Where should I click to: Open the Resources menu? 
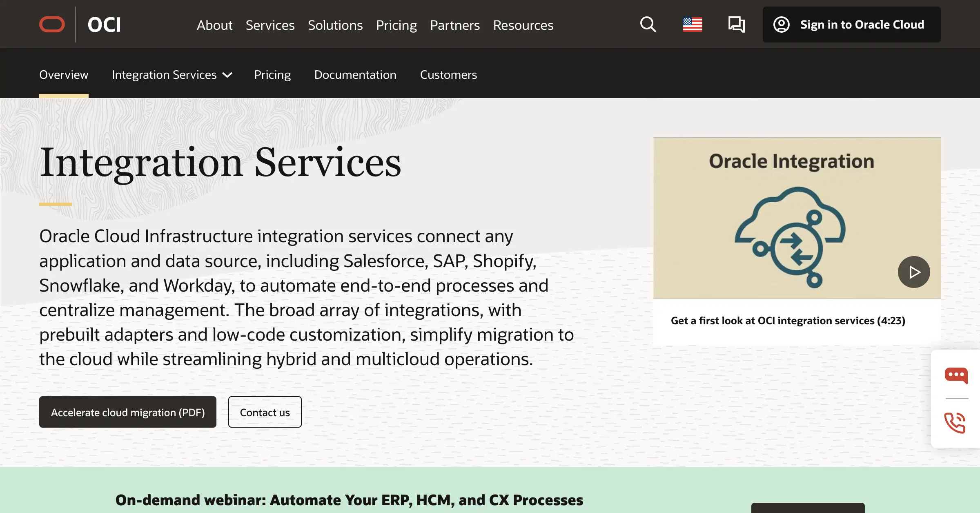pyautogui.click(x=523, y=25)
